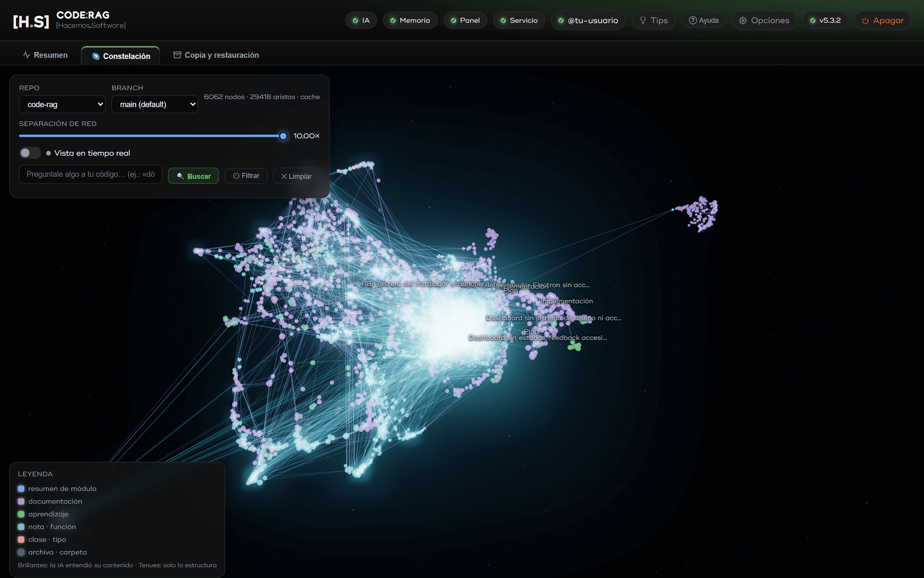Click the v5.3.2 version pill

pos(825,20)
